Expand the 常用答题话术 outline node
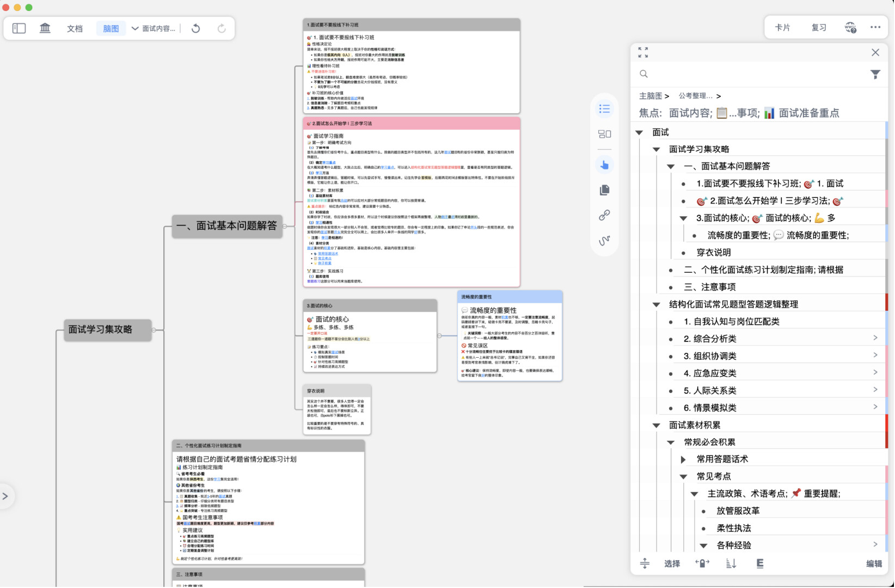 [683, 460]
